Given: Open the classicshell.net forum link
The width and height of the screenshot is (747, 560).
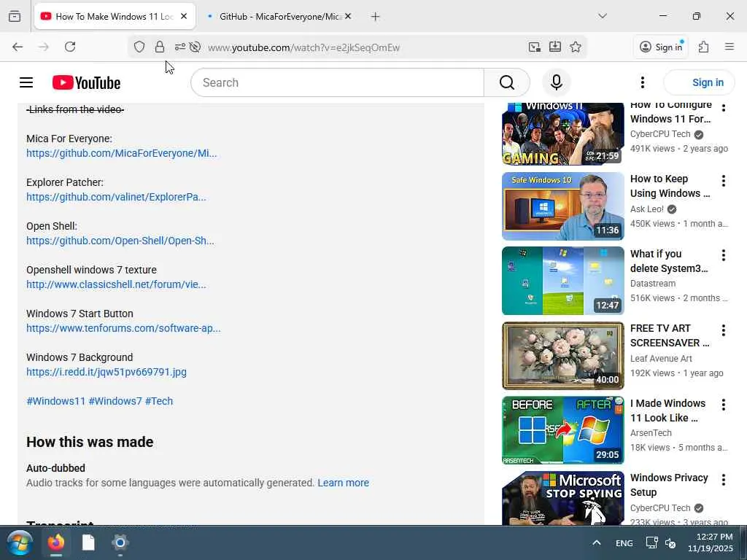Looking at the screenshot, I should [x=116, y=284].
